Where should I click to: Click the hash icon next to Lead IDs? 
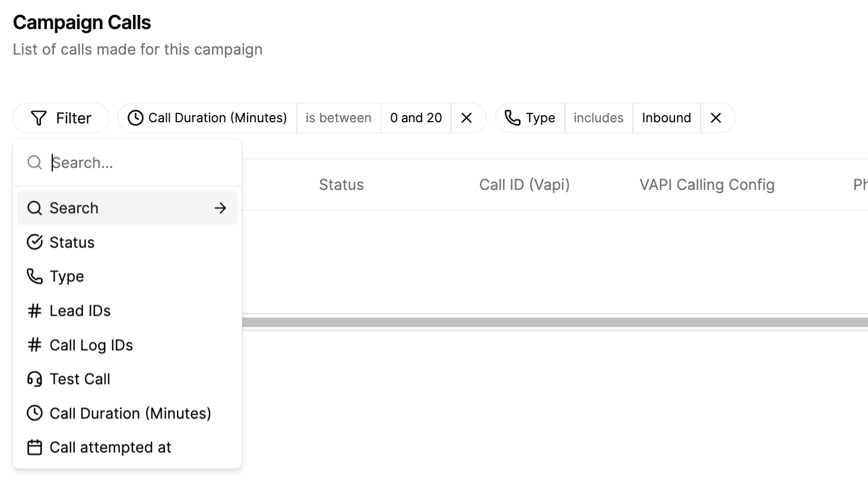(x=35, y=310)
